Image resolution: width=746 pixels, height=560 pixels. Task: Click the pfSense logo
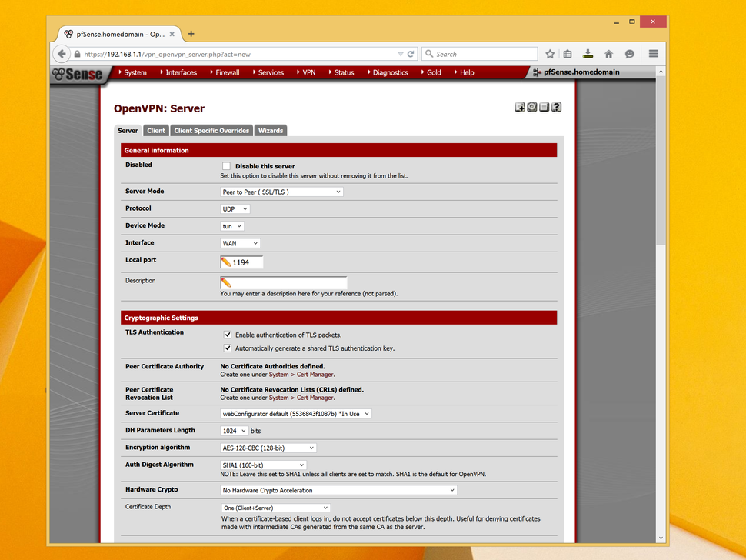[77, 74]
